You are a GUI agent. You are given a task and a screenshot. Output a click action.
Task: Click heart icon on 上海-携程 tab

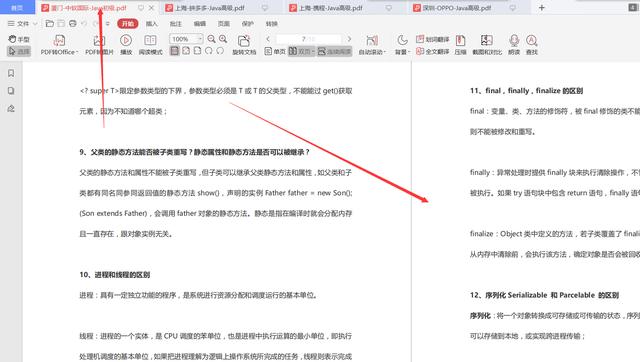click(x=389, y=8)
